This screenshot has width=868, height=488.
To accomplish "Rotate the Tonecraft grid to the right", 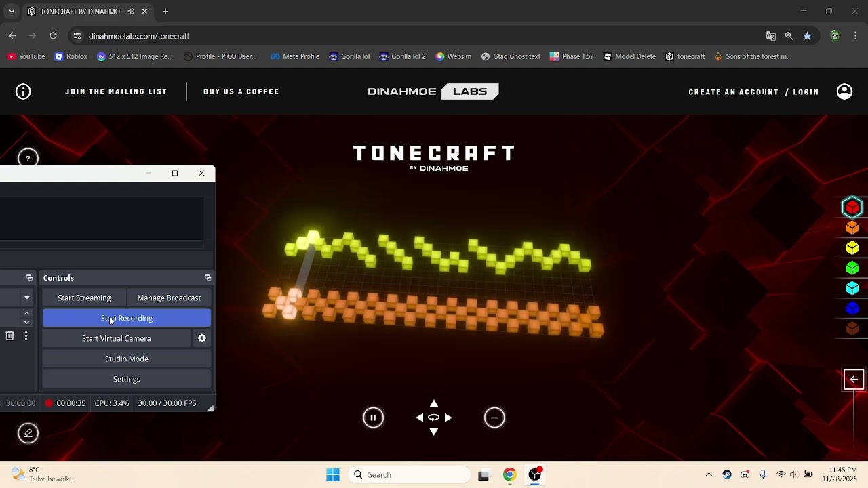I will (448, 418).
